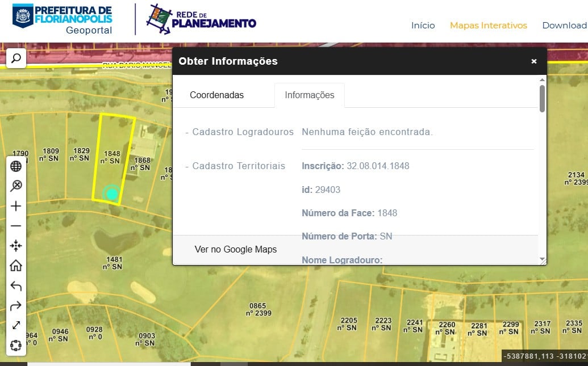Click parcel label 2317 on the map
This screenshot has height=366, width=588.
click(x=541, y=327)
